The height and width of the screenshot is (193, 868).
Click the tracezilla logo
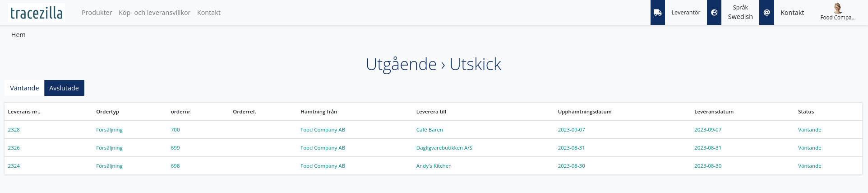coord(37,13)
